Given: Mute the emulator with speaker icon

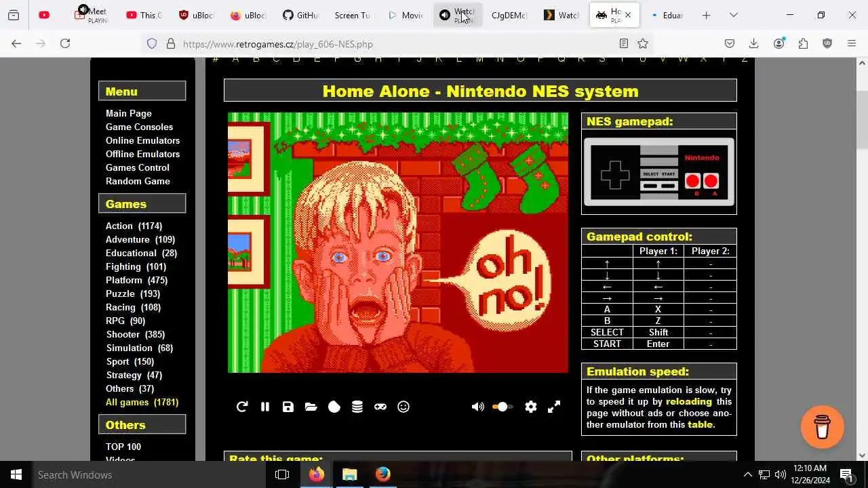Looking at the screenshot, I should coord(478,407).
